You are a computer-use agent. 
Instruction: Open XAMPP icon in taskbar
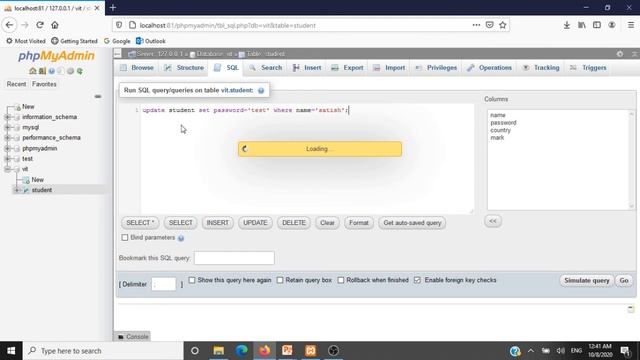pyautogui.click(x=310, y=351)
